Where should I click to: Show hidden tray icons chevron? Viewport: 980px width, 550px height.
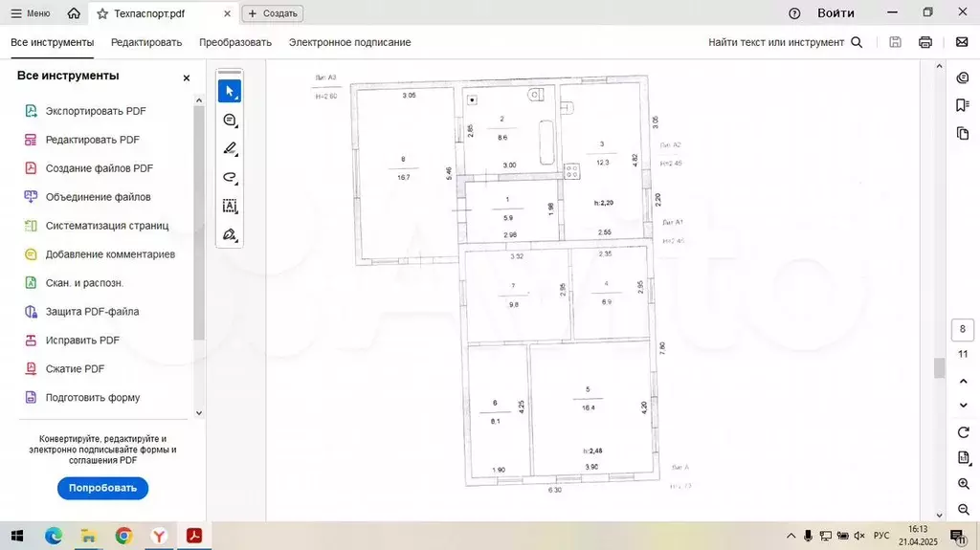click(791, 536)
